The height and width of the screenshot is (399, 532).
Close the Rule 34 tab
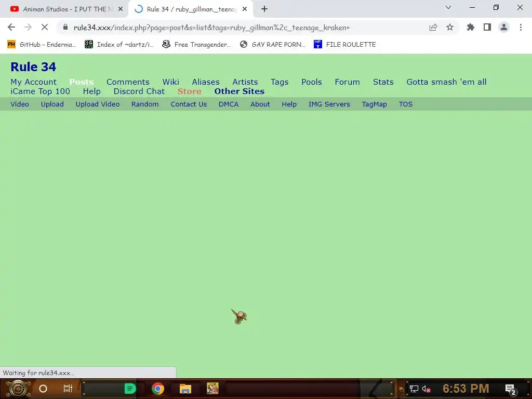(245, 9)
